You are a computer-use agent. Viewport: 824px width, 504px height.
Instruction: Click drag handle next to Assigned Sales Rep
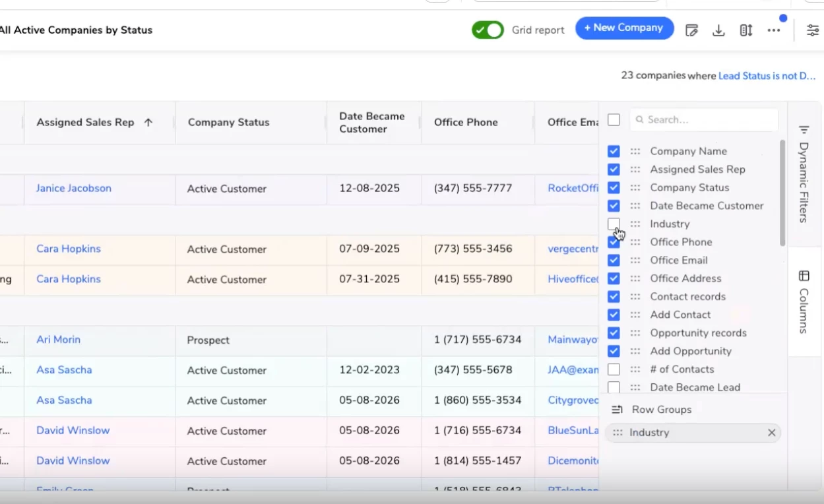(x=635, y=170)
